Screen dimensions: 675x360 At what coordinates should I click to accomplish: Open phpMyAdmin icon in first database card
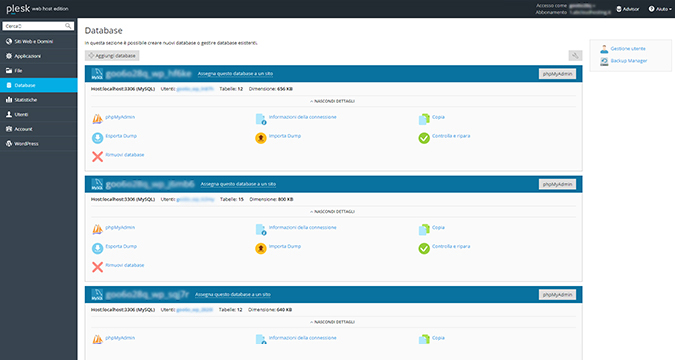[98, 119]
